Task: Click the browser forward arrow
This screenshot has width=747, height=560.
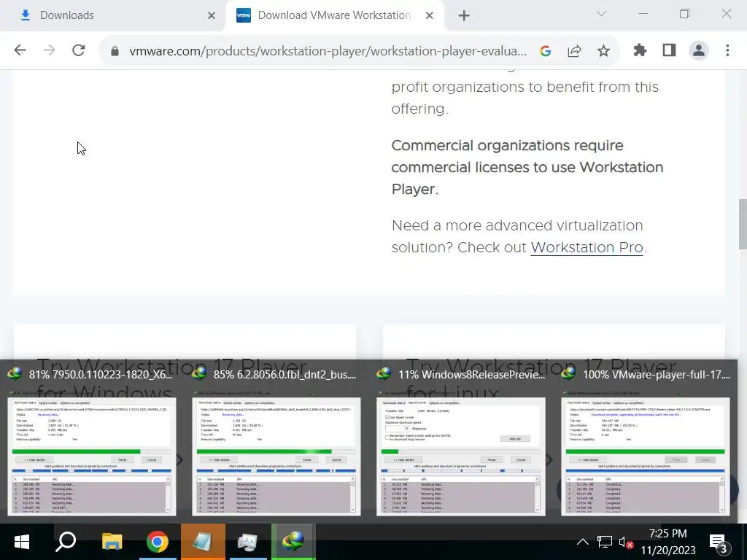Action: pyautogui.click(x=49, y=50)
